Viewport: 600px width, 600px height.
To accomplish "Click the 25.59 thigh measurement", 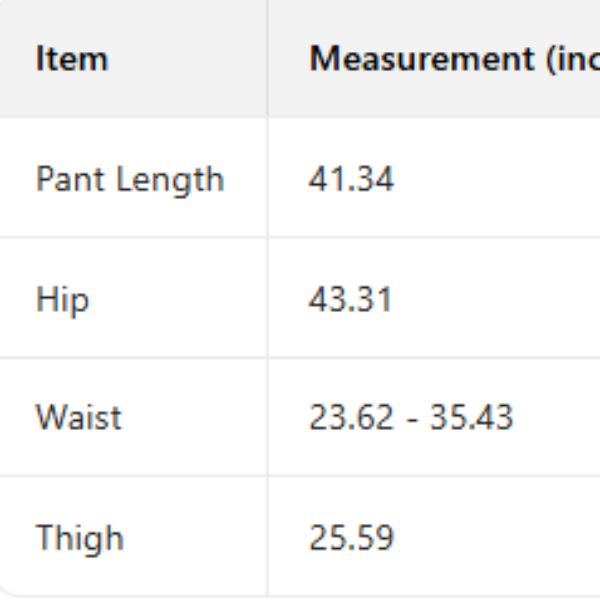I will point(351,538).
